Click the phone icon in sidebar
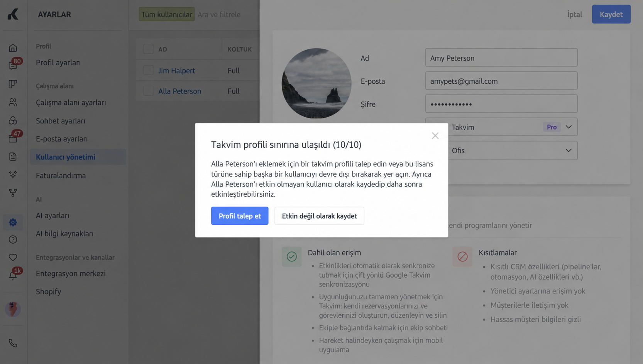 (x=13, y=343)
